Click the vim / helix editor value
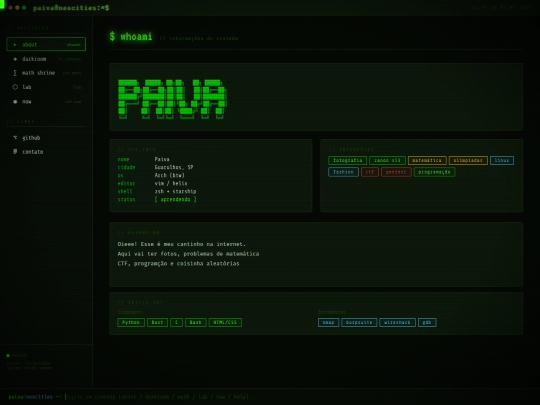This screenshot has width=540, height=405. (x=171, y=183)
